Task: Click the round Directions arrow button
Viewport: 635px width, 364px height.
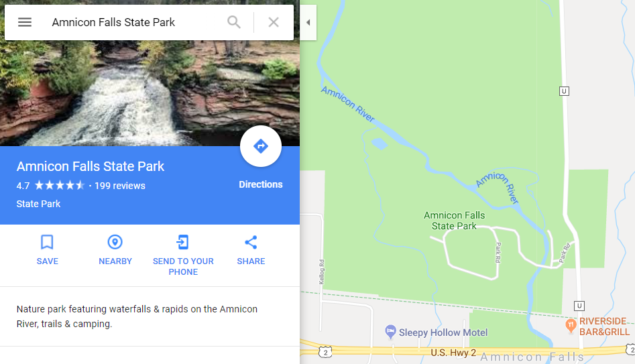Action: [261, 146]
